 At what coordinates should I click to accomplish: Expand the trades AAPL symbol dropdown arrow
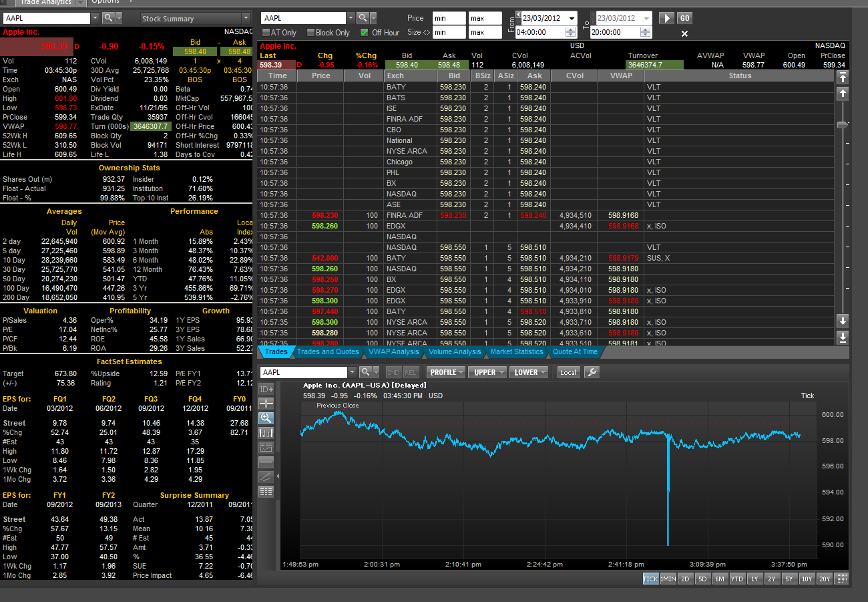click(x=351, y=18)
